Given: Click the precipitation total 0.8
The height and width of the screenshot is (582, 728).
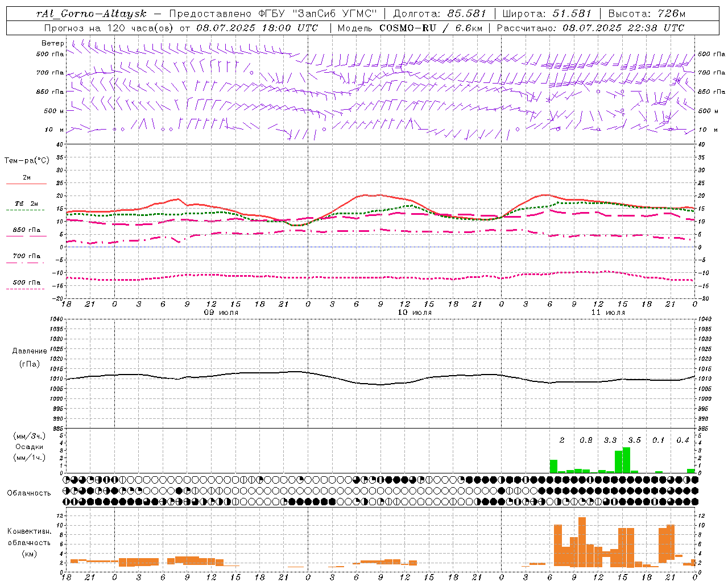Looking at the screenshot, I should tap(586, 440).
